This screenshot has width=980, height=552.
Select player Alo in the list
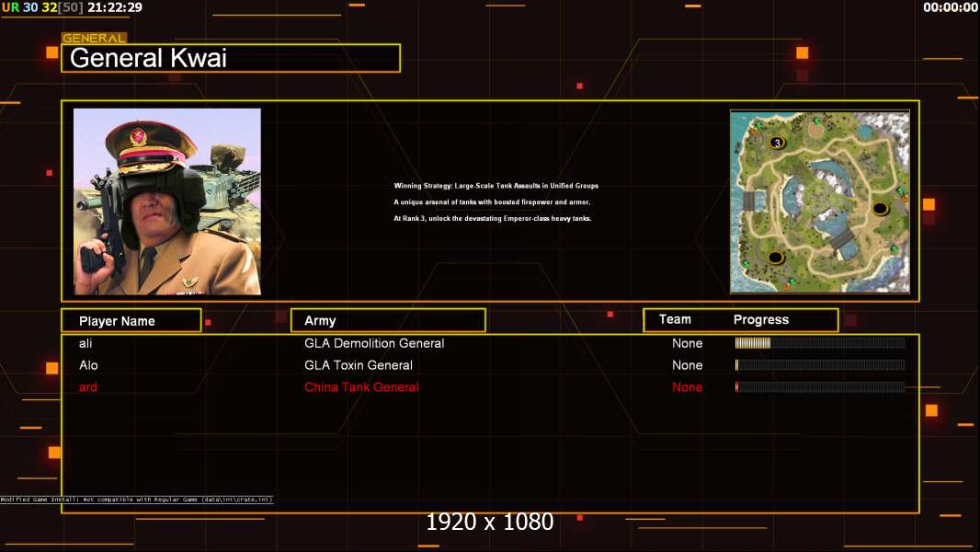click(88, 365)
